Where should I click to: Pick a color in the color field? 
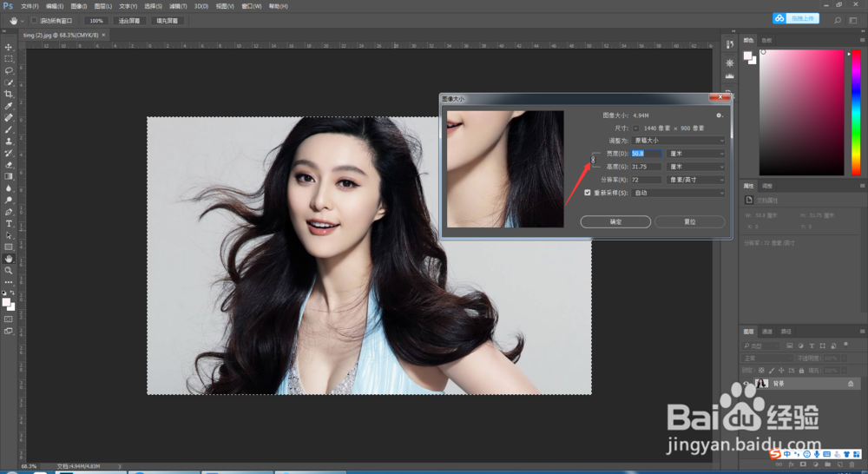tap(801, 112)
